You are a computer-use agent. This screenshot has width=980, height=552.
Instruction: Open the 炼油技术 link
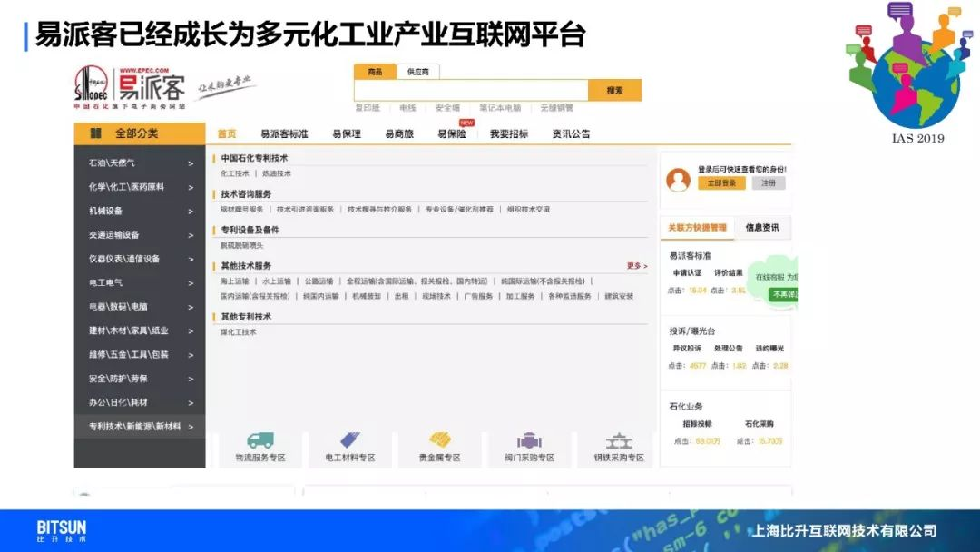click(276, 173)
